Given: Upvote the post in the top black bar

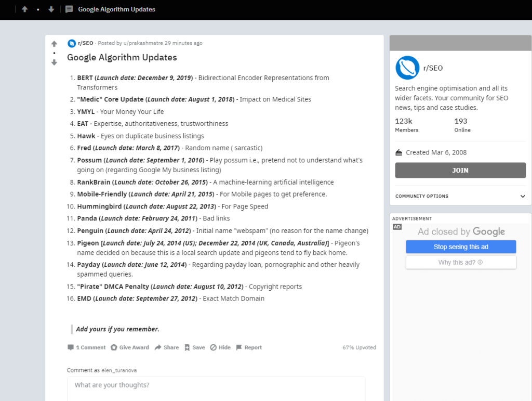Looking at the screenshot, I should pyautogui.click(x=24, y=9).
